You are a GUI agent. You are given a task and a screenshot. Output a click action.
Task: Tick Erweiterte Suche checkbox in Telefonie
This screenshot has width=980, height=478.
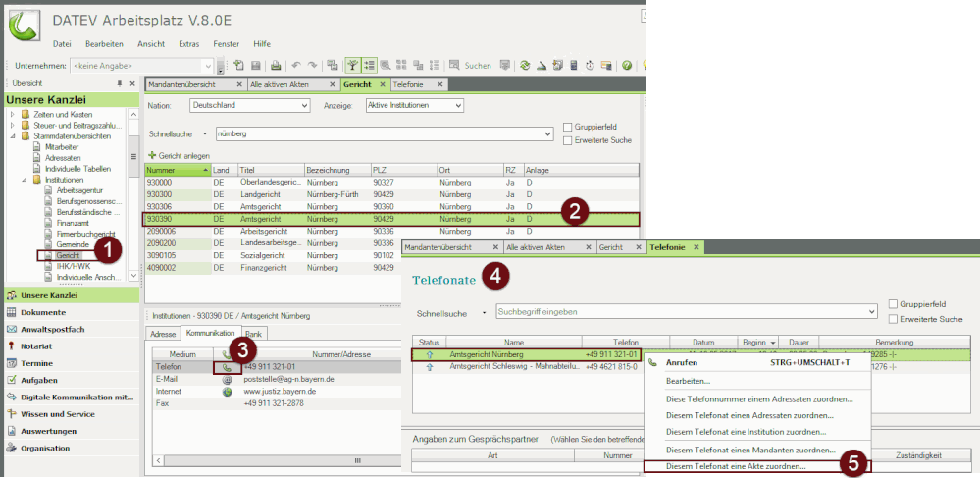893,319
